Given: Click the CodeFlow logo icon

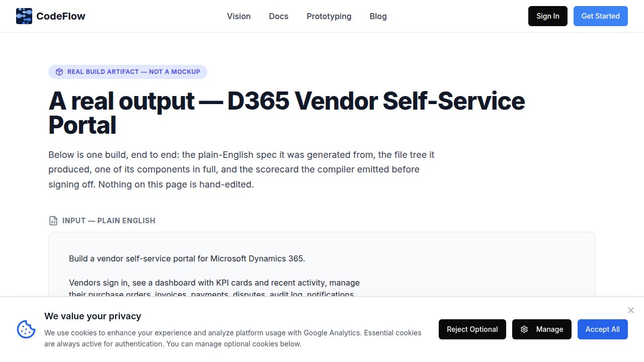Looking at the screenshot, I should point(24,16).
